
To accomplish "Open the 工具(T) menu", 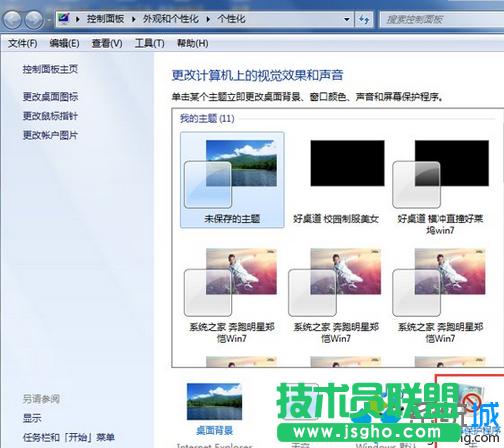I will click(149, 43).
